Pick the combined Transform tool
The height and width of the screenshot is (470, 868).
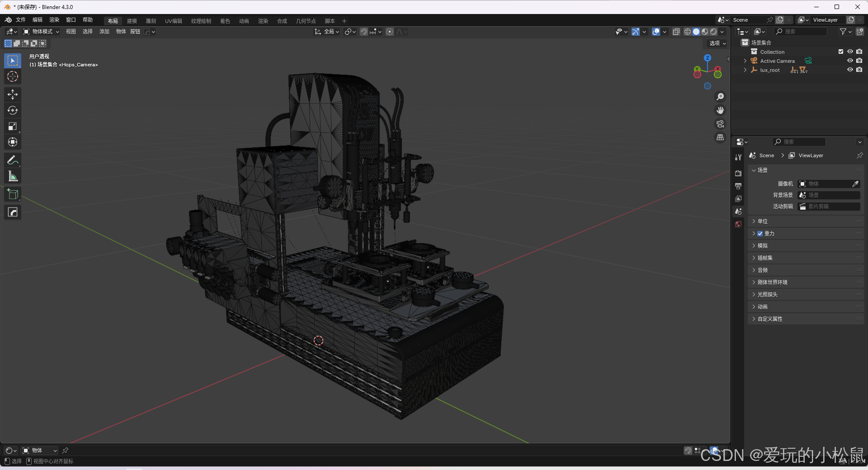(13, 142)
